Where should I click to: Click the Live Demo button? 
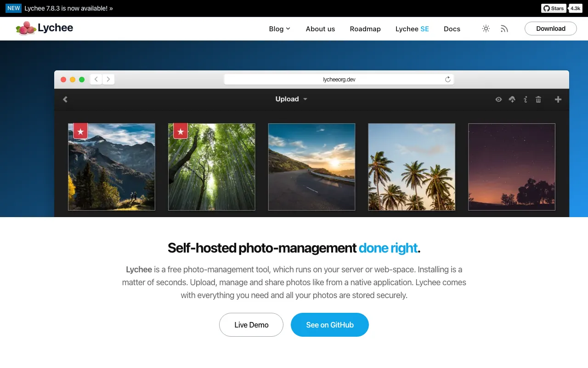(x=251, y=325)
